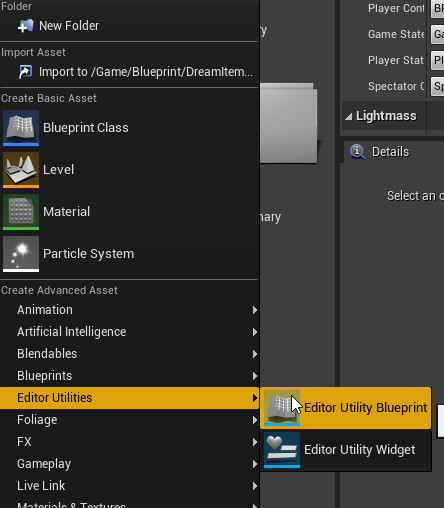Select the Blueprint Class icon
The image size is (444, 508).
coord(21,128)
